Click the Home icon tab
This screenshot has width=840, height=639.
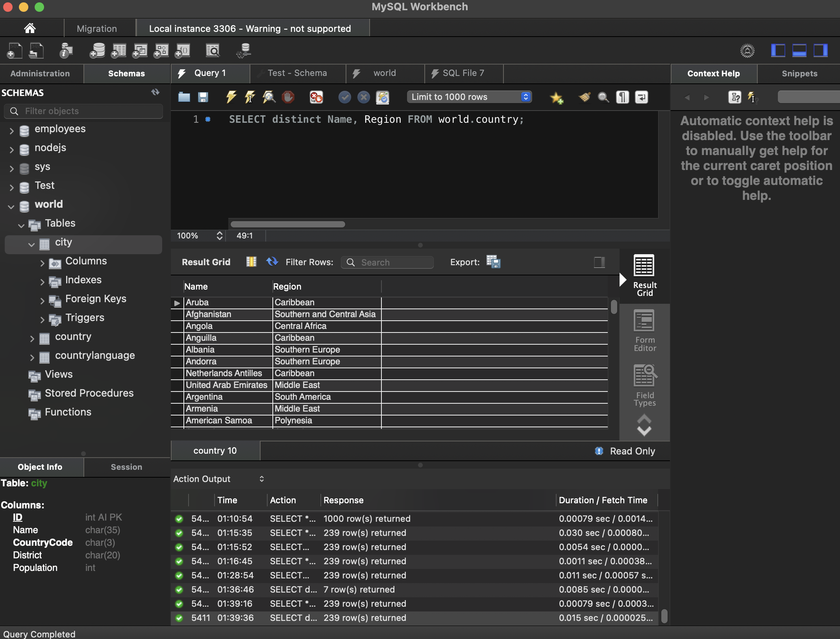pyautogui.click(x=30, y=28)
